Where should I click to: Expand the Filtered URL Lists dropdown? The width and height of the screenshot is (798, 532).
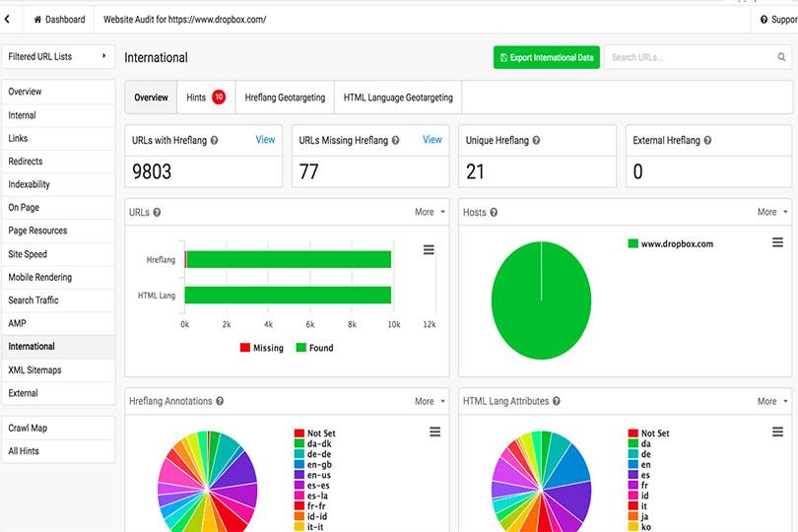[x=58, y=56]
